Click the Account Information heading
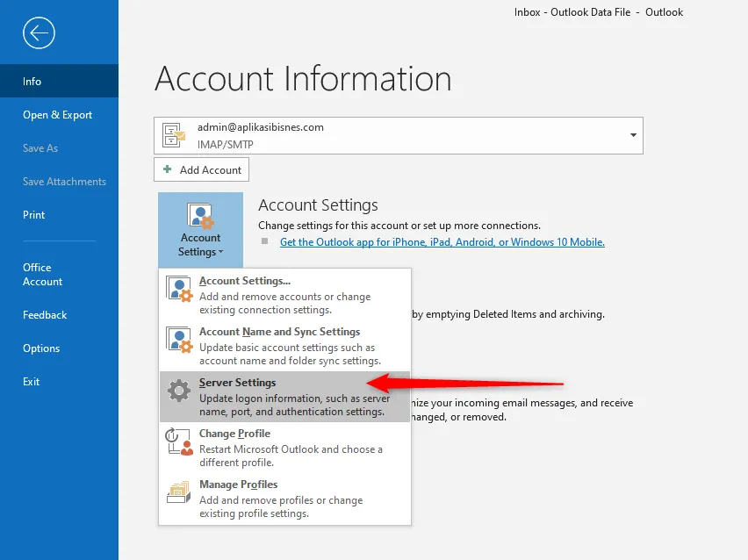The height and width of the screenshot is (560, 748). coord(303,79)
